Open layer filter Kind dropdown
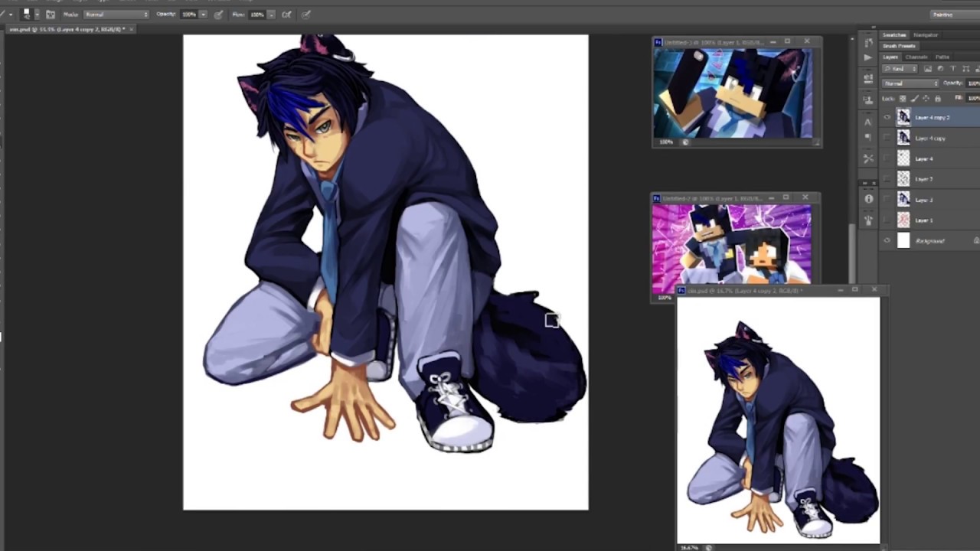Image resolution: width=980 pixels, height=551 pixels. [x=900, y=69]
